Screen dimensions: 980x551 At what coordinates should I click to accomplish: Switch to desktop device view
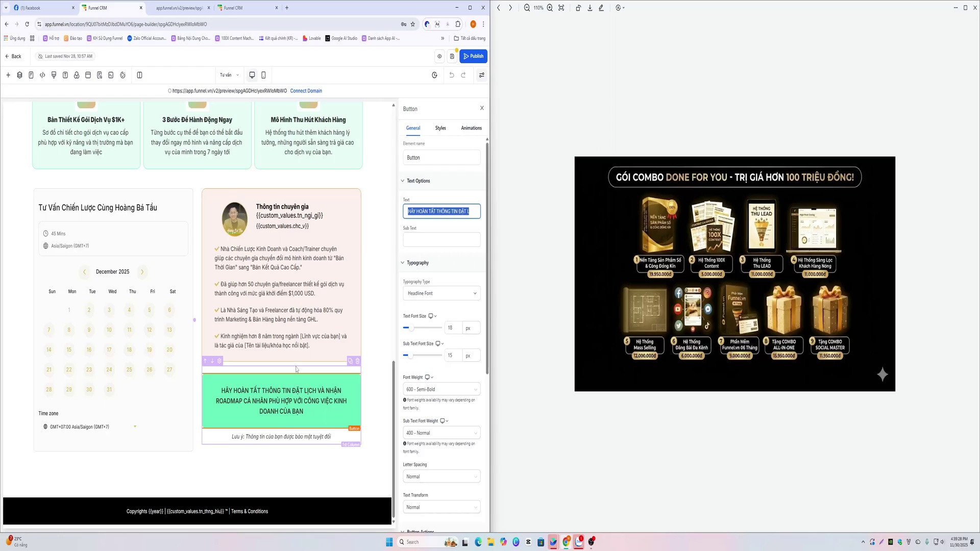(252, 75)
